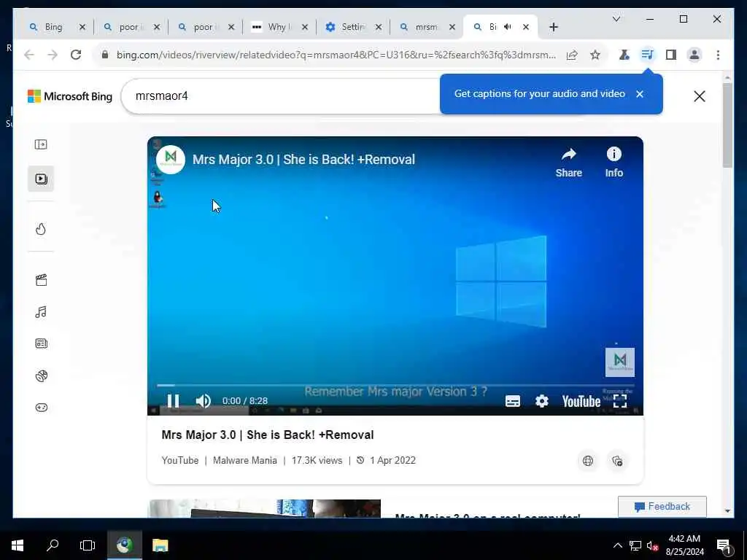This screenshot has width=747, height=560.
Task: Mute the video player volume
Action: [203, 401]
